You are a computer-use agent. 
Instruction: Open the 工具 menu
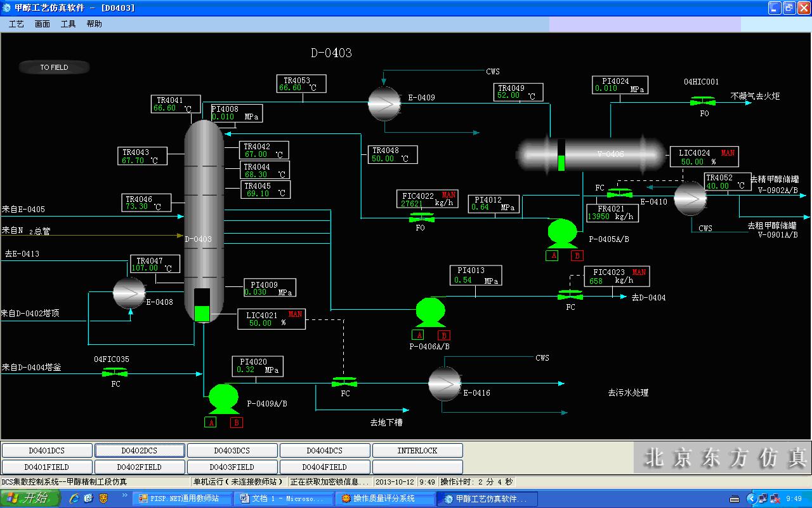click(x=68, y=24)
